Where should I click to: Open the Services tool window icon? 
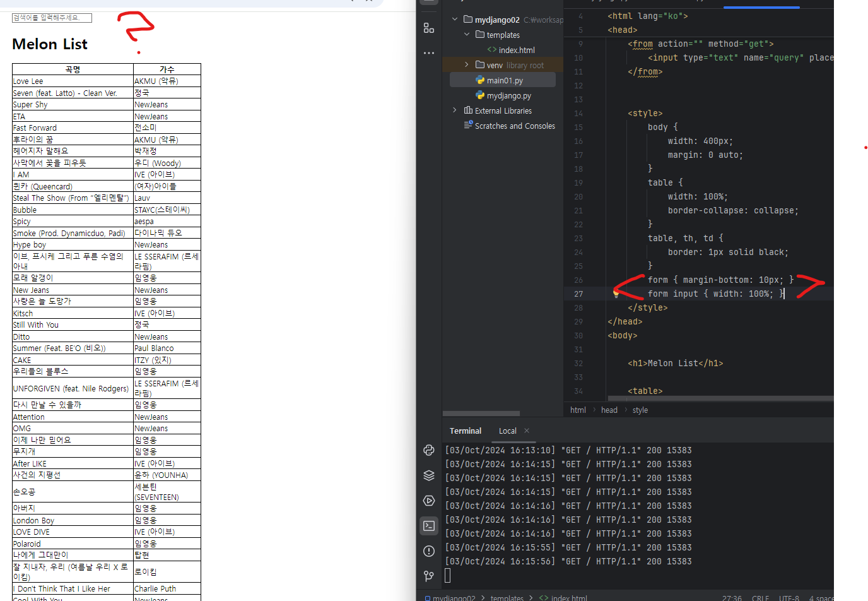pos(429,501)
